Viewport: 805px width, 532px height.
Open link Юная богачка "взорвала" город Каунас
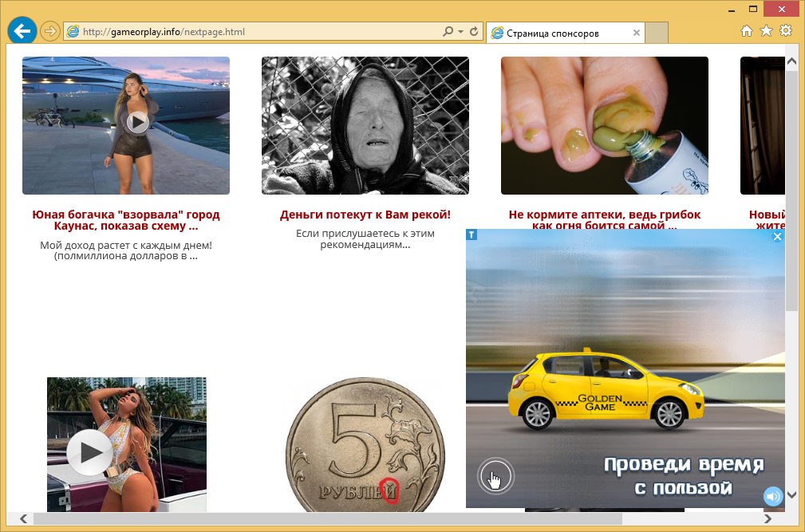pos(126,220)
